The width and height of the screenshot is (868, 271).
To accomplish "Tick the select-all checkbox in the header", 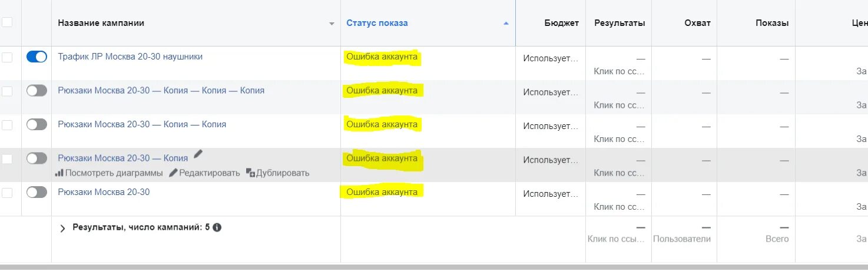I will (7, 22).
